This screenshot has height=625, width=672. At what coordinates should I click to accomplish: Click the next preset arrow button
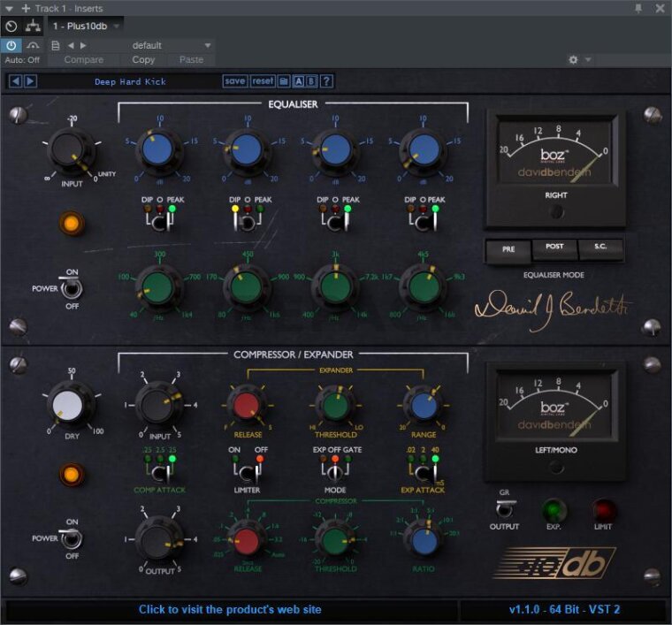pos(30,81)
